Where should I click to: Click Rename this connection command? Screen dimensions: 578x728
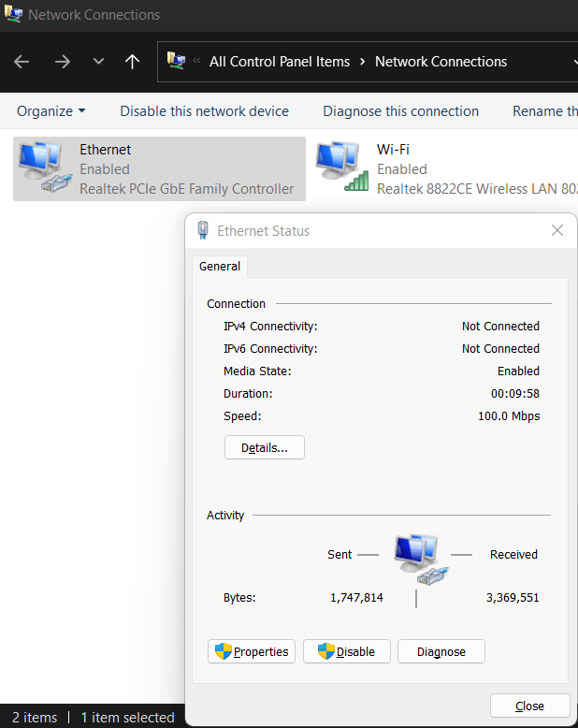pos(545,111)
